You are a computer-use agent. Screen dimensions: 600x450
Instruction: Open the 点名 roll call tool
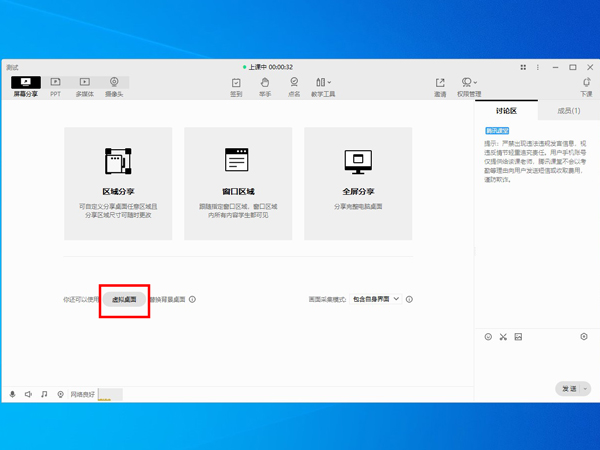(x=294, y=86)
